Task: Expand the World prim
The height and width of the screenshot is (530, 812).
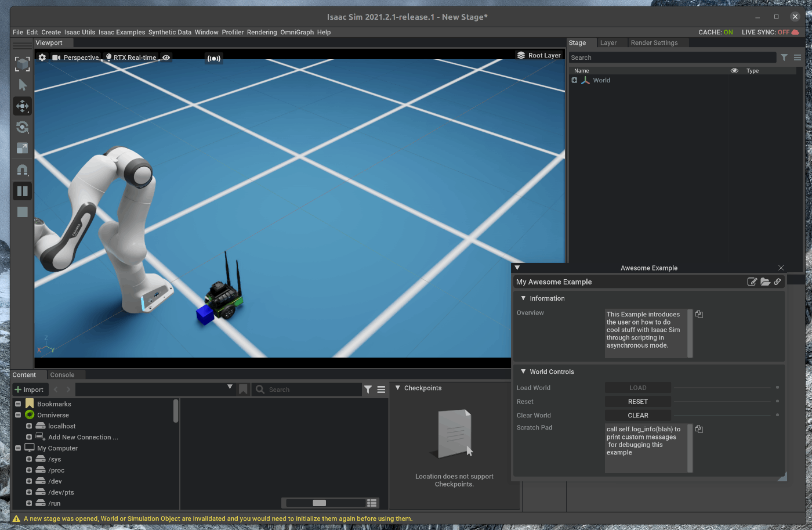Action: (574, 80)
